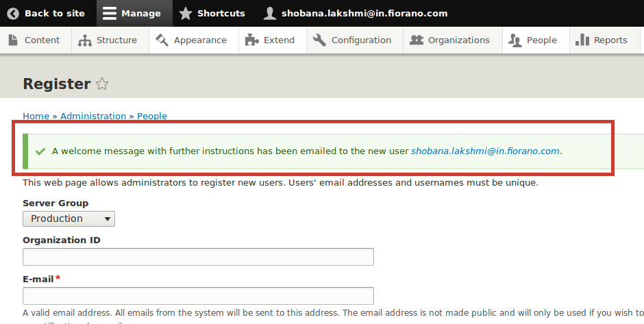Click the Structure hierarchy icon
Screen dimensions: 644x324
pos(84,40)
